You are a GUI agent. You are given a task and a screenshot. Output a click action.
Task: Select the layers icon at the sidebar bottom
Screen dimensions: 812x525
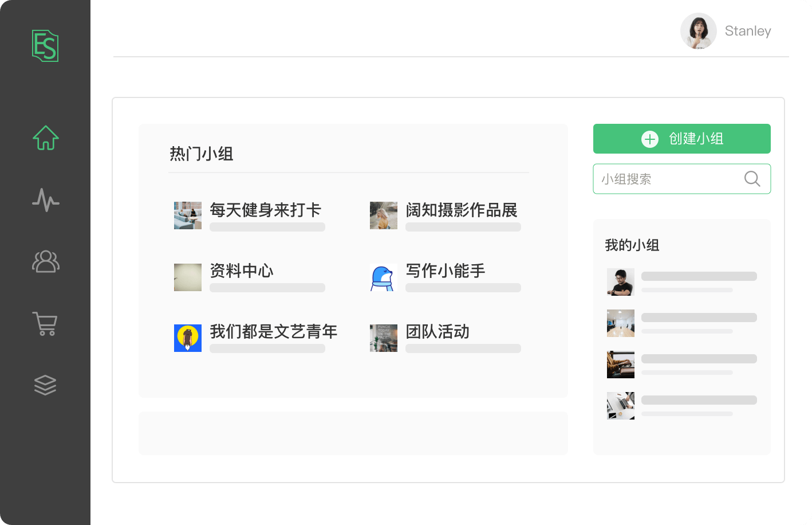coord(46,385)
